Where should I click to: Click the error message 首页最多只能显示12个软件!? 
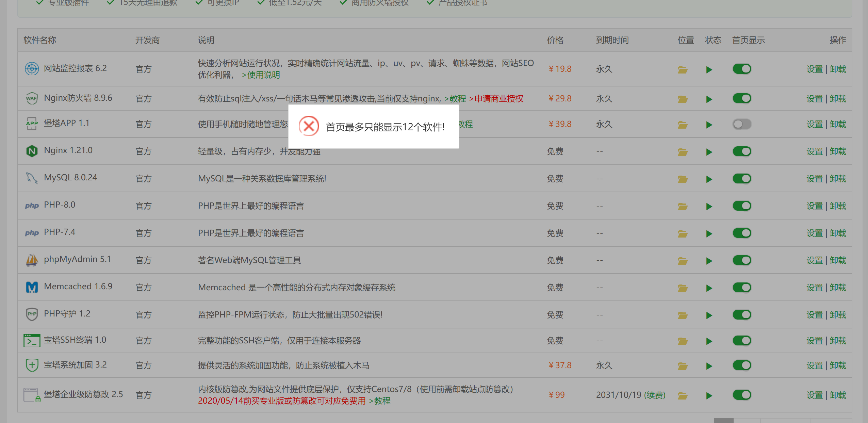385,127
